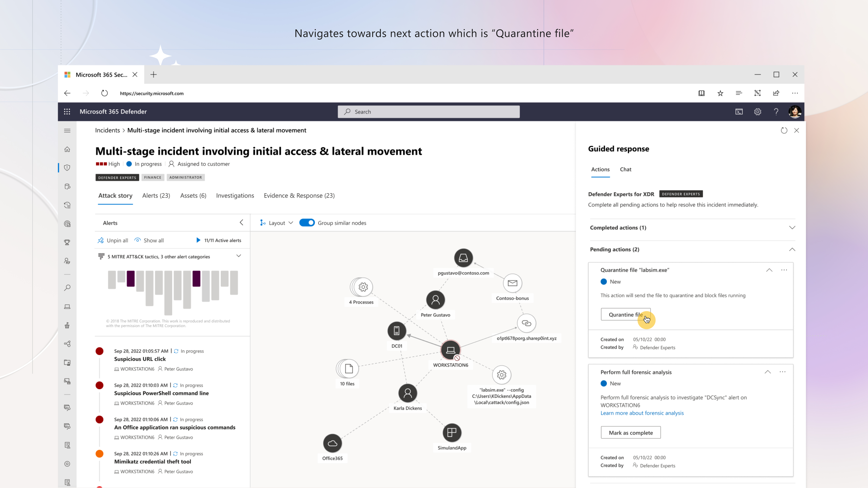
Task: Click the Incidents breadcrumb link
Action: click(x=107, y=130)
